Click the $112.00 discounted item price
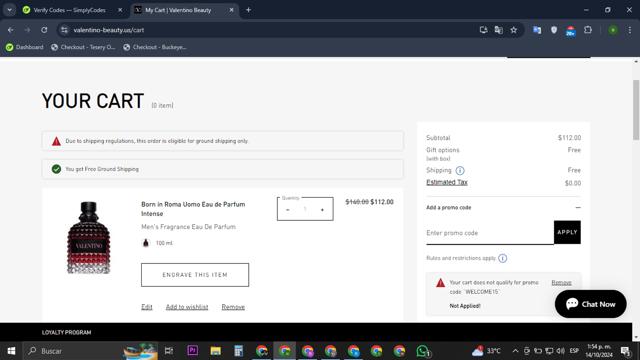The image size is (640, 360). click(x=382, y=202)
